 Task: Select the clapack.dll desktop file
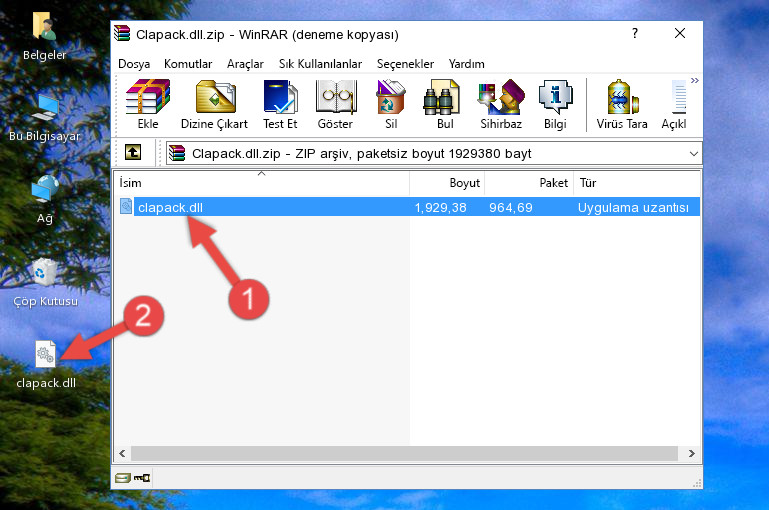click(46, 365)
